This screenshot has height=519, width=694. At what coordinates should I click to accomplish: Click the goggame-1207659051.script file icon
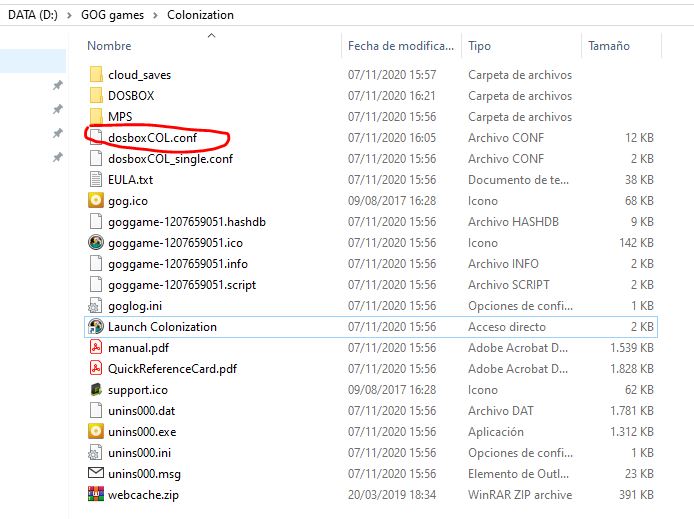coord(96,284)
